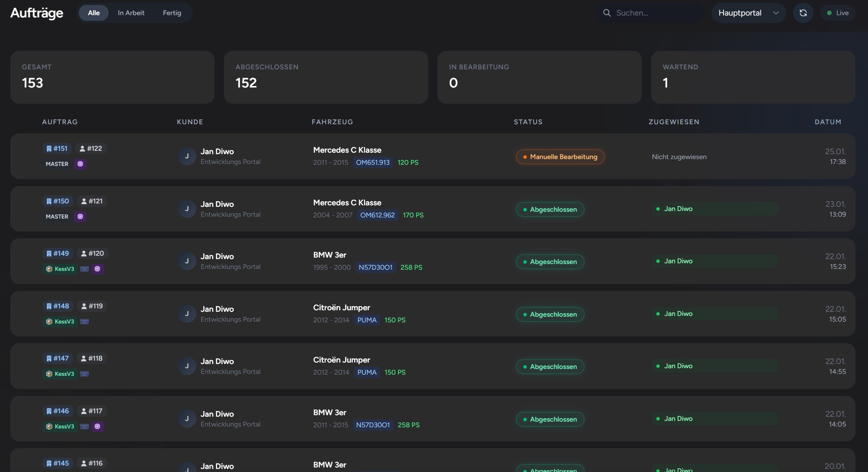Select the Fertig filter tab
Image resolution: width=868 pixels, height=472 pixels.
172,13
